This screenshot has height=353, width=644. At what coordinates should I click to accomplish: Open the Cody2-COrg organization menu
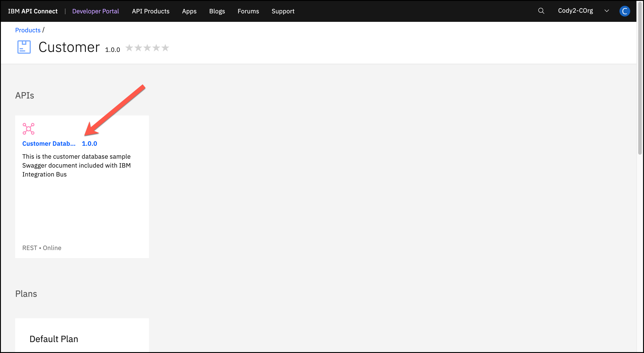575,11
